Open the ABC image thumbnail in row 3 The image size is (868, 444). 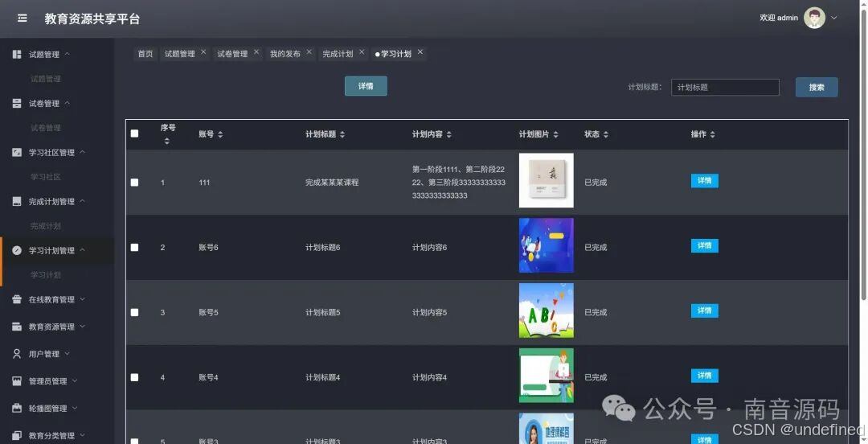(546, 310)
